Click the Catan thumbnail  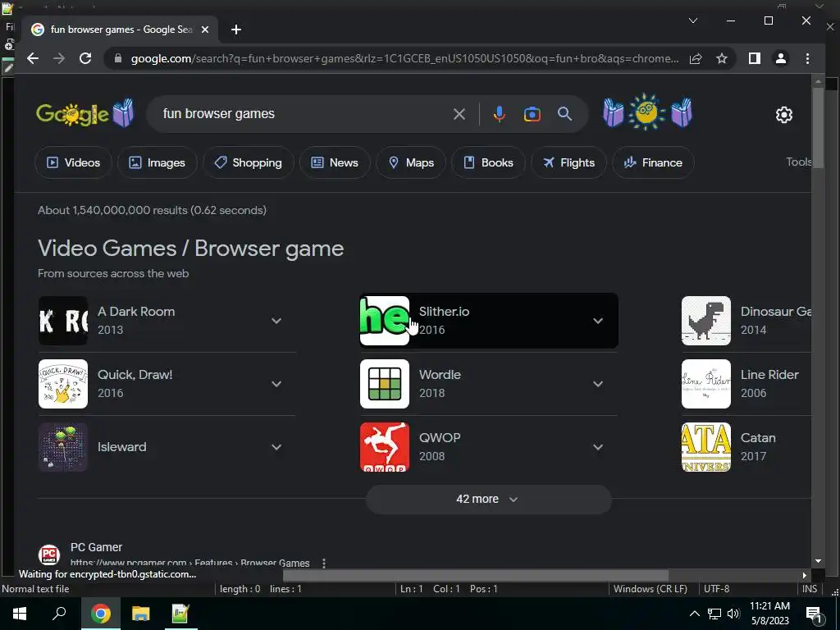click(x=706, y=447)
